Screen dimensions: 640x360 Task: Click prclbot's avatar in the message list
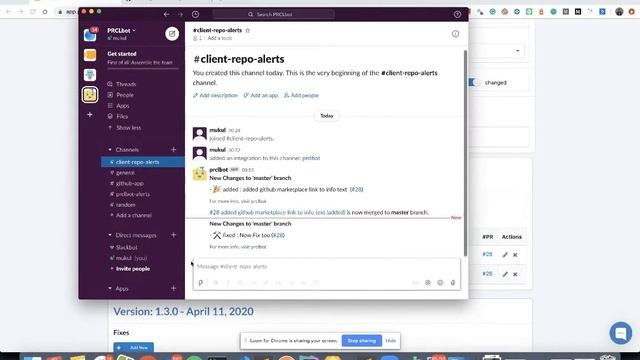pos(200,173)
